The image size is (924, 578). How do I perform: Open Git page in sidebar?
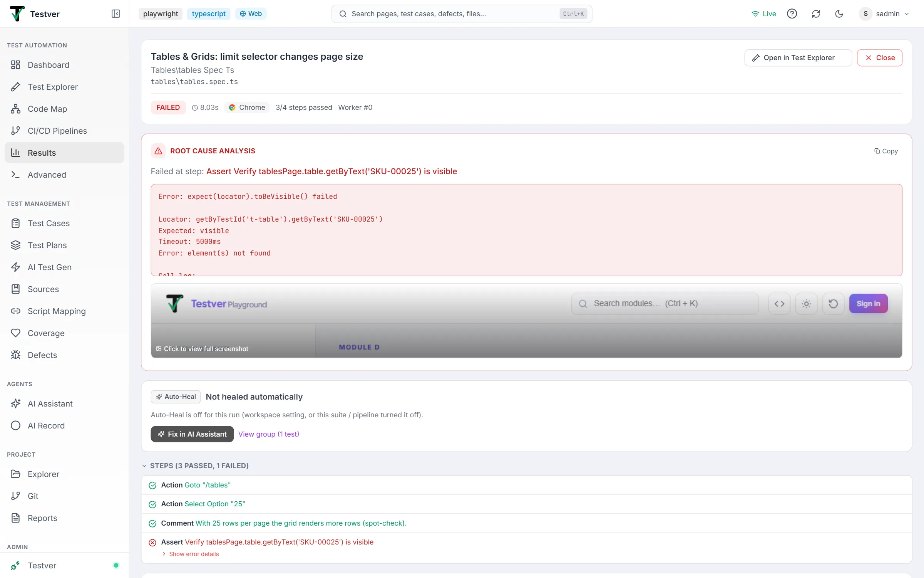[64, 496]
